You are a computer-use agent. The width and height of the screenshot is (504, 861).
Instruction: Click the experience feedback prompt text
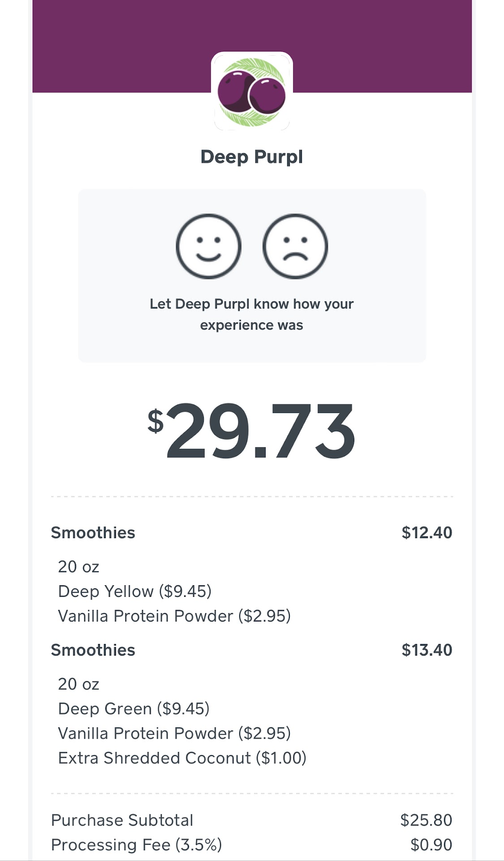(x=252, y=314)
